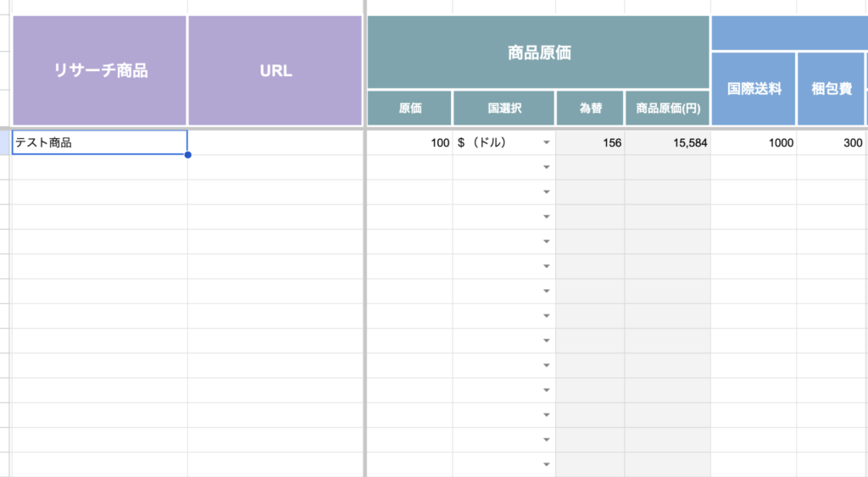Select the 梱包費 cell with value 300
868x477 pixels.
[x=831, y=143]
